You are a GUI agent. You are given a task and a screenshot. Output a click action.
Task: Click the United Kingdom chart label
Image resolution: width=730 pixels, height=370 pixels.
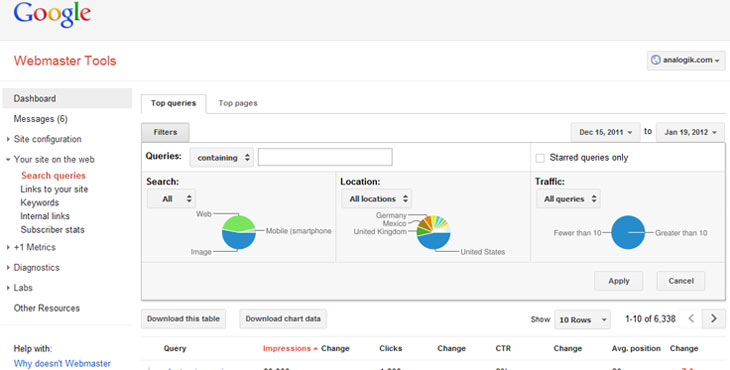point(380,231)
